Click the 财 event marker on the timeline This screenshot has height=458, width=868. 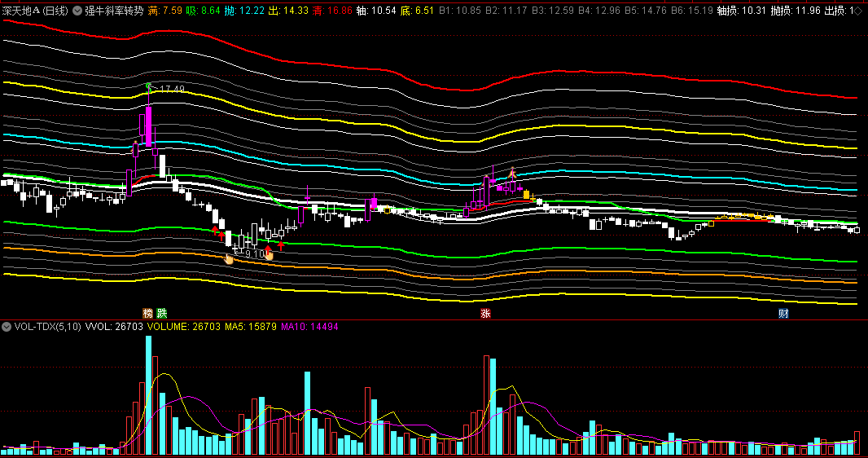[x=783, y=314]
